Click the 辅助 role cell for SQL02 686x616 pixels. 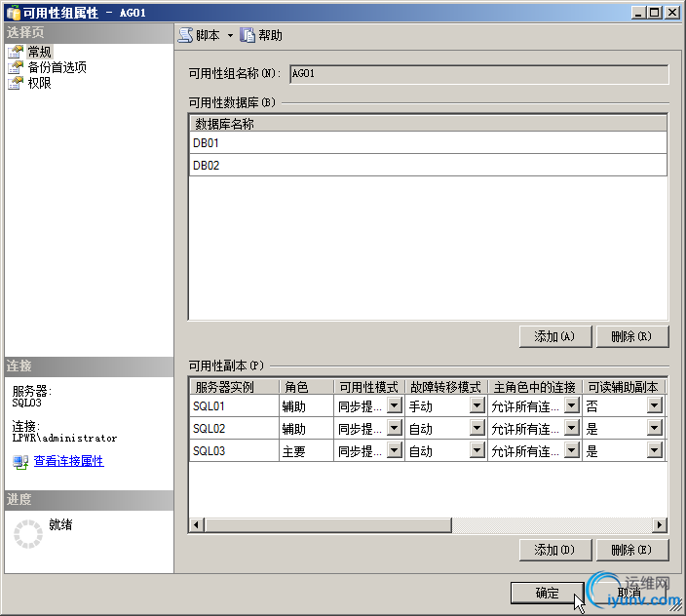[306, 428]
